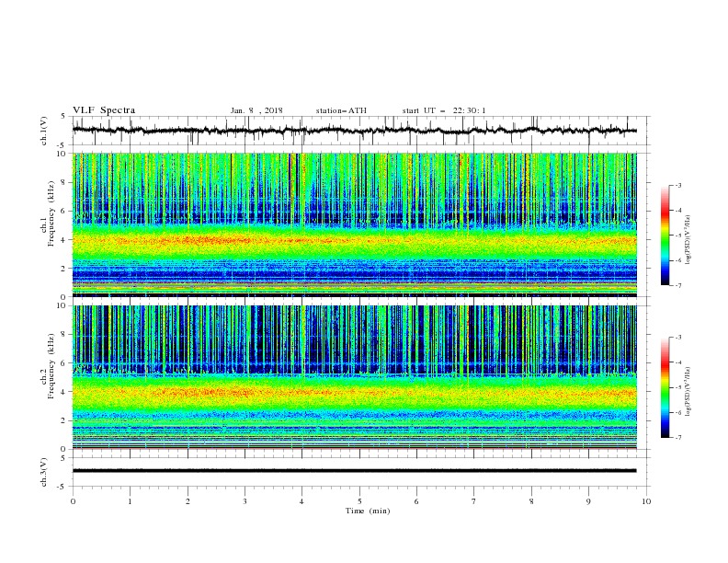Click the '8' kHz tick on ch.2 axis

click(64, 335)
